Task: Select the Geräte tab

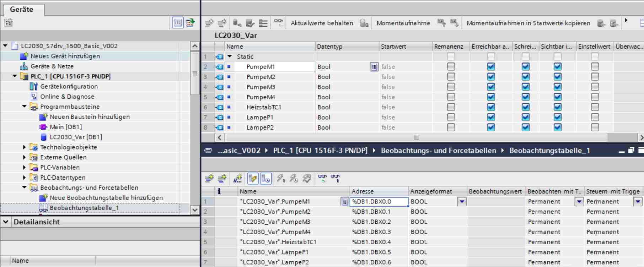Action: tap(22, 9)
